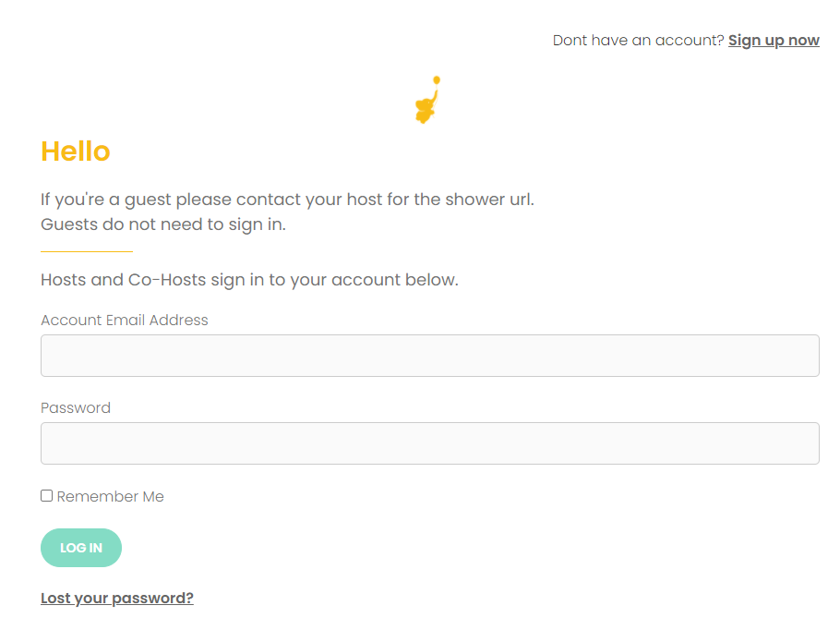The height and width of the screenshot is (642, 840).
Task: Focus the Password input field
Action: (430, 443)
